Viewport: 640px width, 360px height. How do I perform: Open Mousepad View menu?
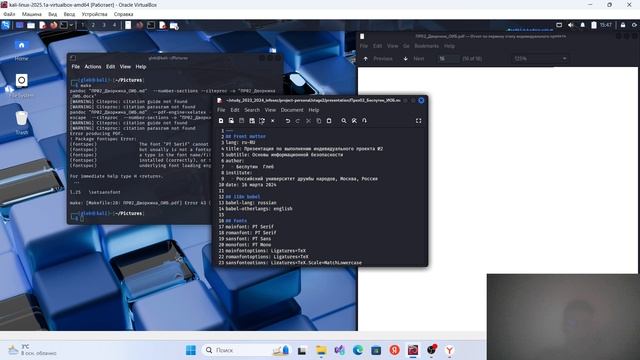[270, 110]
